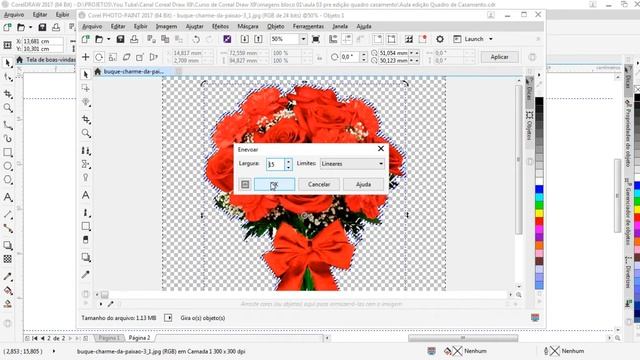Select CorelDRAW Ellipse tool in left toolbox

tap(7, 166)
